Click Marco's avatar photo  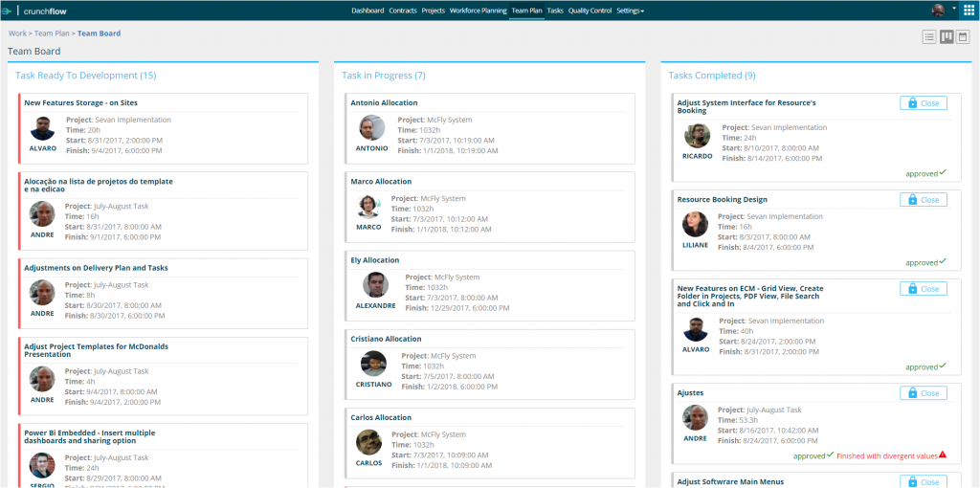368,207
